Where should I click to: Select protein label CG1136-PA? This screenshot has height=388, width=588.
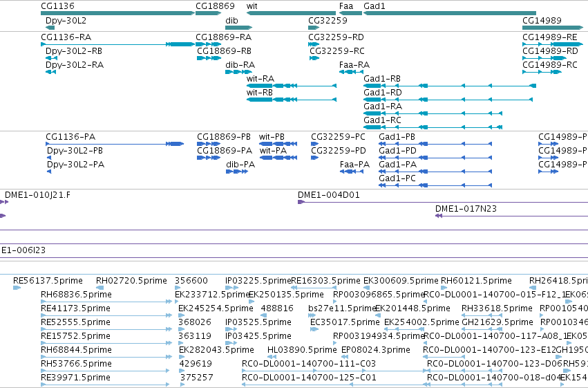coord(70,137)
